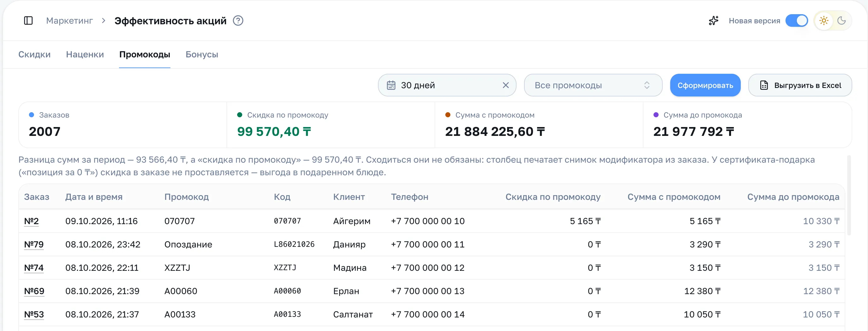Click the Маркетинг breadcrumb

[69, 20]
